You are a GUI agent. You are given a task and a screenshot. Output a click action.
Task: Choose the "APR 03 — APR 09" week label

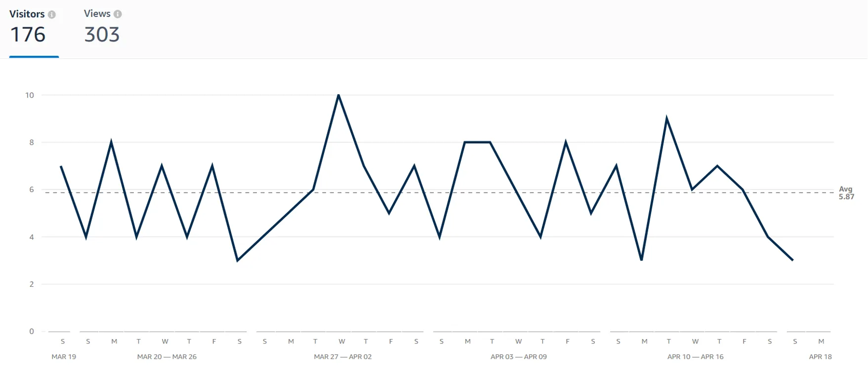pyautogui.click(x=519, y=357)
